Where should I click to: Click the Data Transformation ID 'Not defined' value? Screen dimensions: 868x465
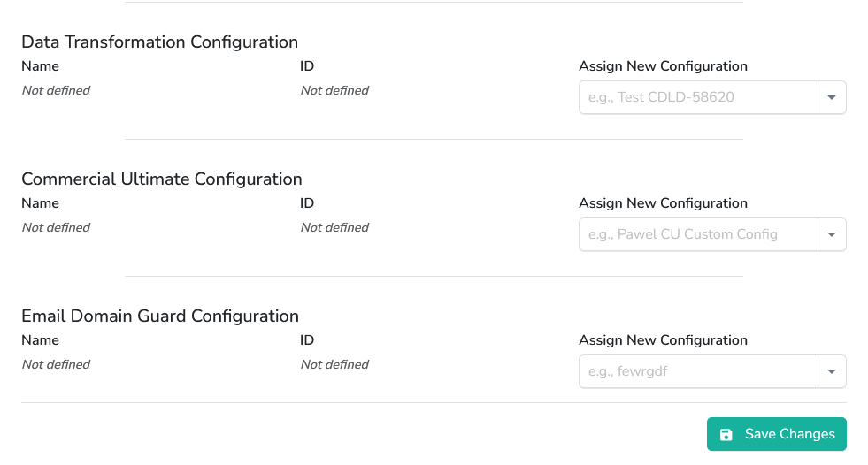(334, 90)
